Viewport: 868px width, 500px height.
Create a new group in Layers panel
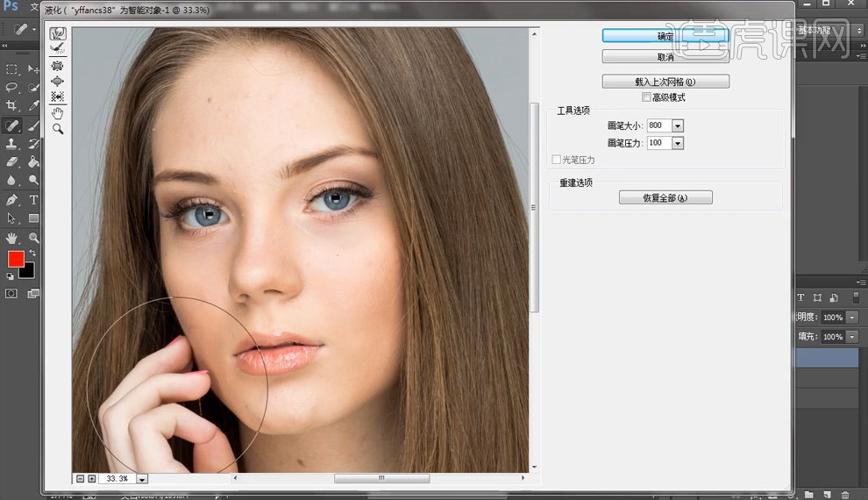click(808, 494)
